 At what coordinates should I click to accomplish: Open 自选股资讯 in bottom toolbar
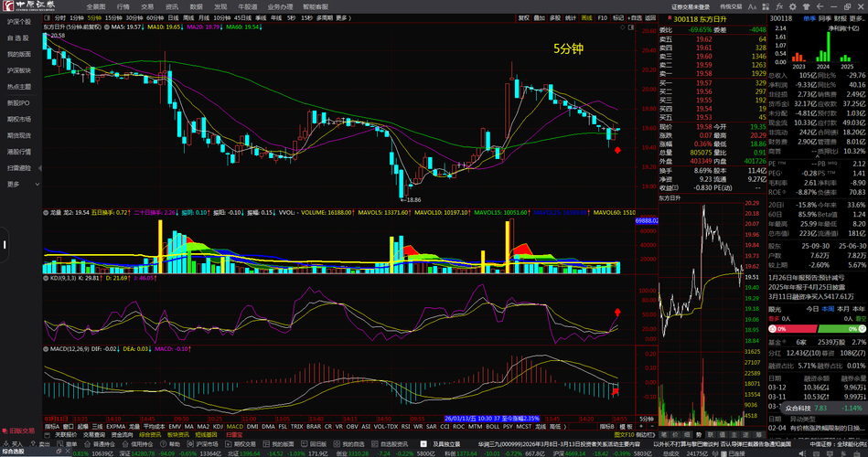tap(390, 444)
